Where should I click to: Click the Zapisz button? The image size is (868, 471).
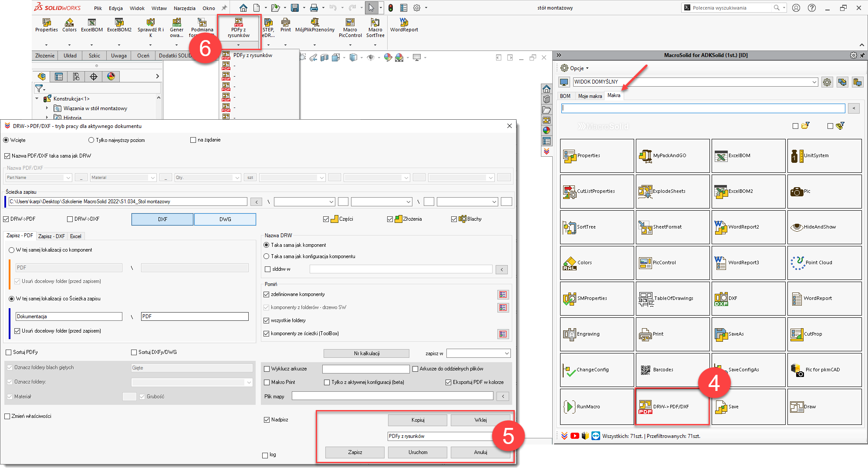(x=355, y=452)
